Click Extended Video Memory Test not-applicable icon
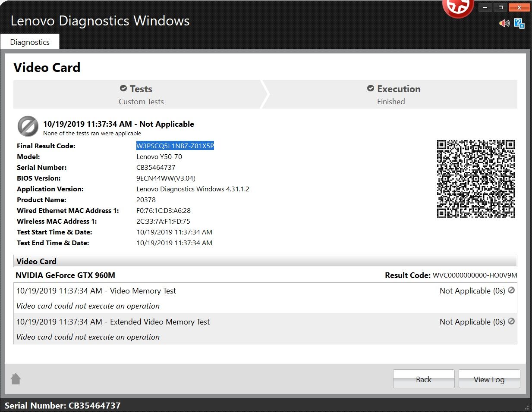 tap(511, 321)
